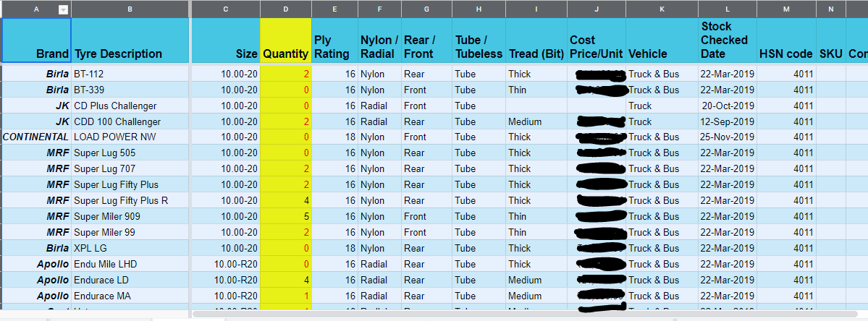This screenshot has height=321, width=868.
Task: Select column B by its letter header
Action: pyautogui.click(x=130, y=9)
